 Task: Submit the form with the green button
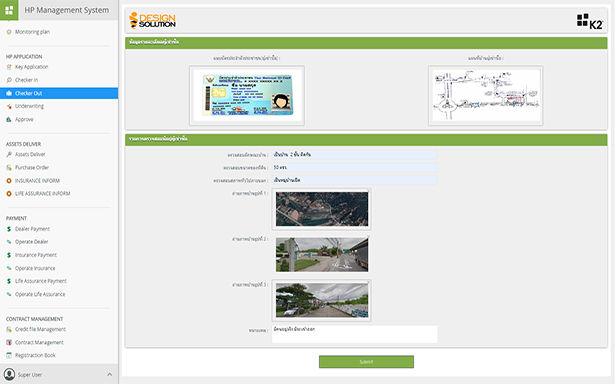(x=366, y=362)
